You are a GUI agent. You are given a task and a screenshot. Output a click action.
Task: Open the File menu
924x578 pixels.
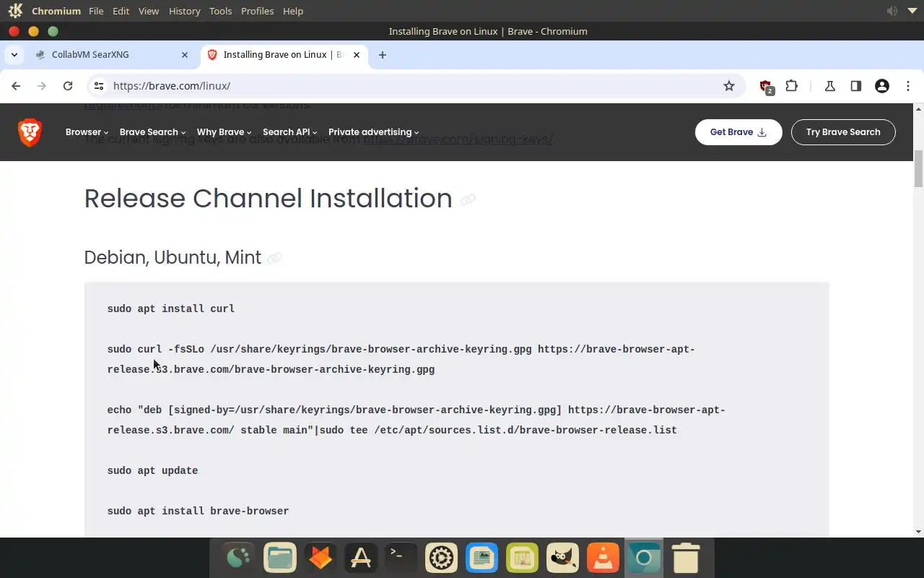coord(96,11)
